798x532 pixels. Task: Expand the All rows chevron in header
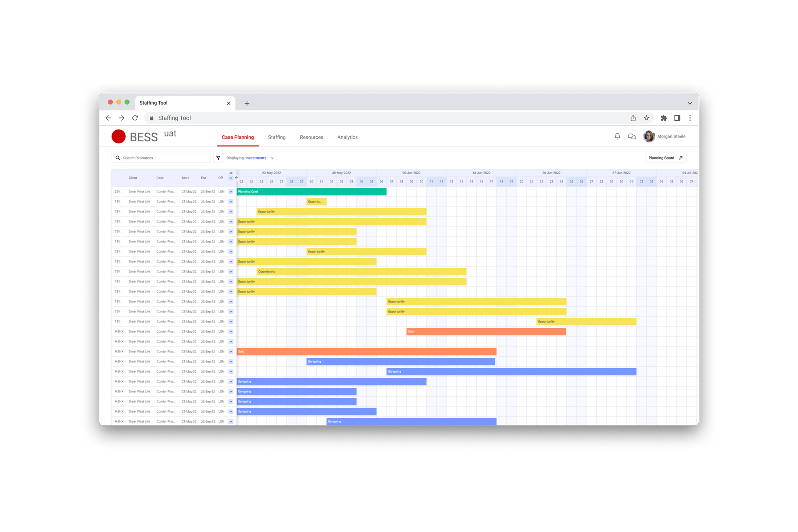tap(231, 178)
